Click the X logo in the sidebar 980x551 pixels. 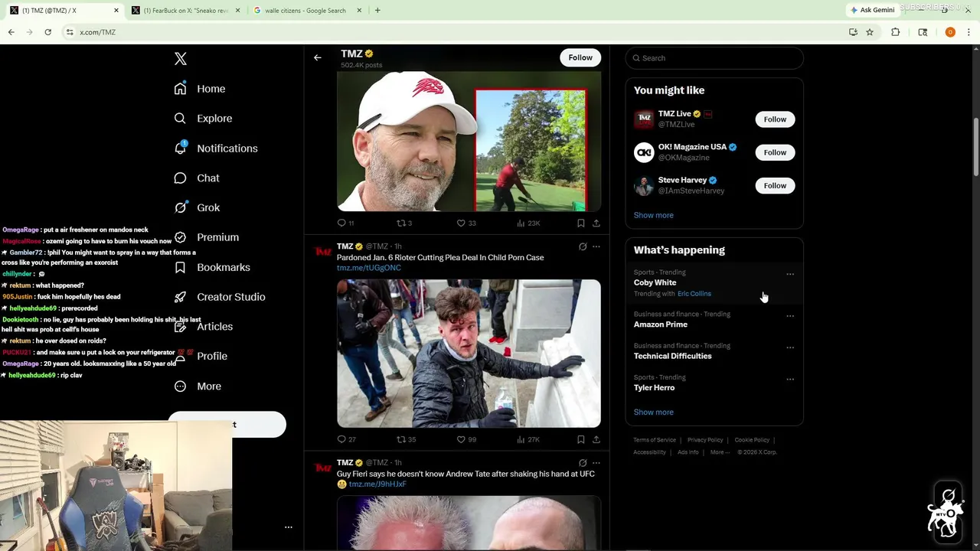coord(181,59)
